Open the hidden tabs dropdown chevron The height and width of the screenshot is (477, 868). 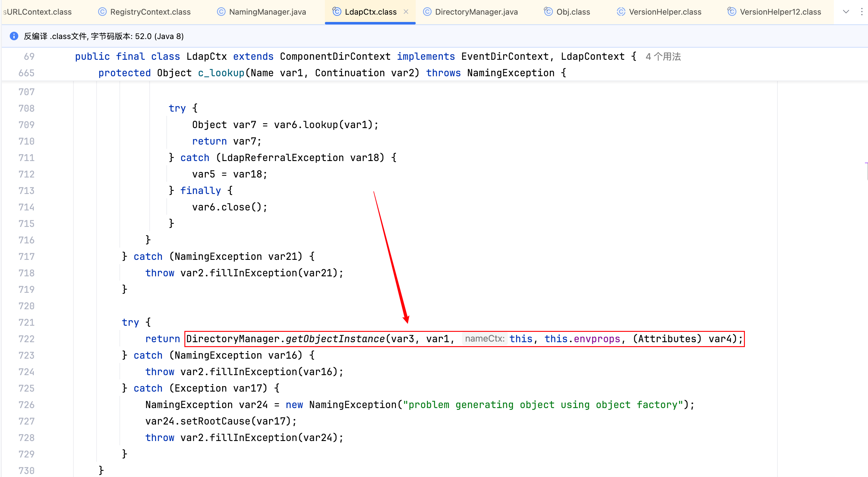846,12
